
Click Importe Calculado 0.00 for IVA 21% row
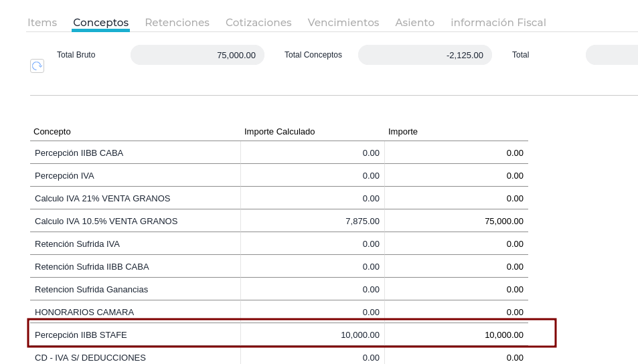[x=313, y=199]
